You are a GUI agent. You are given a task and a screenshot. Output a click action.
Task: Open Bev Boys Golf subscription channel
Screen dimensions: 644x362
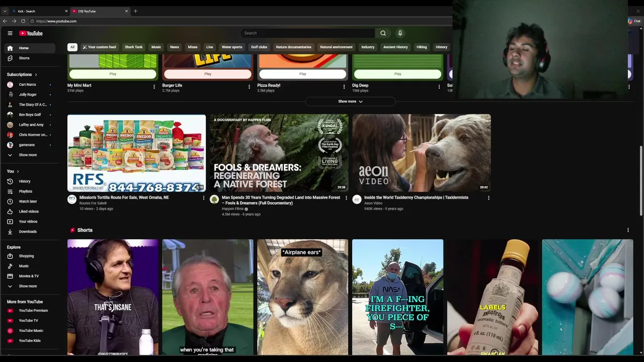point(30,115)
